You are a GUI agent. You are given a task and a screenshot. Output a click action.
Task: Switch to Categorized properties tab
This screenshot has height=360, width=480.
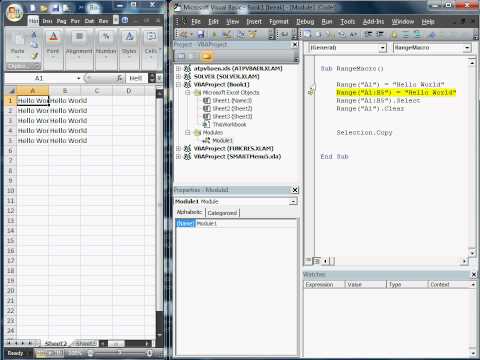[222, 213]
